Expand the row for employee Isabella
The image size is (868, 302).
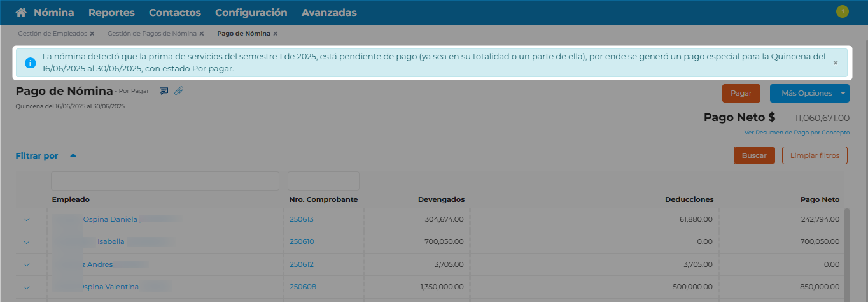tap(27, 242)
